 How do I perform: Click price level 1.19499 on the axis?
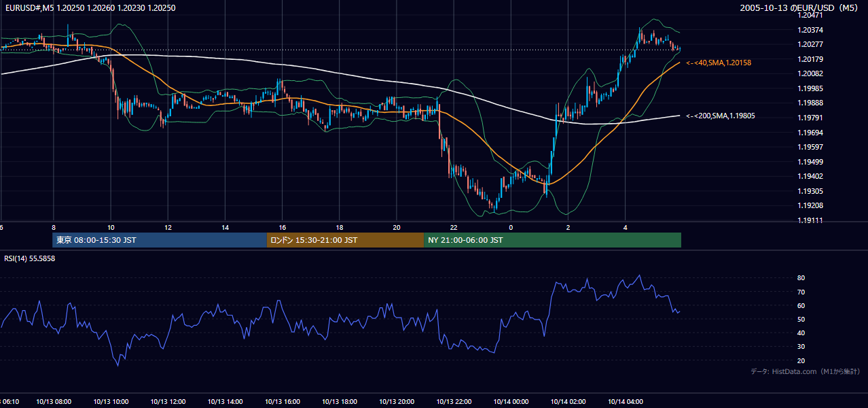coord(810,162)
